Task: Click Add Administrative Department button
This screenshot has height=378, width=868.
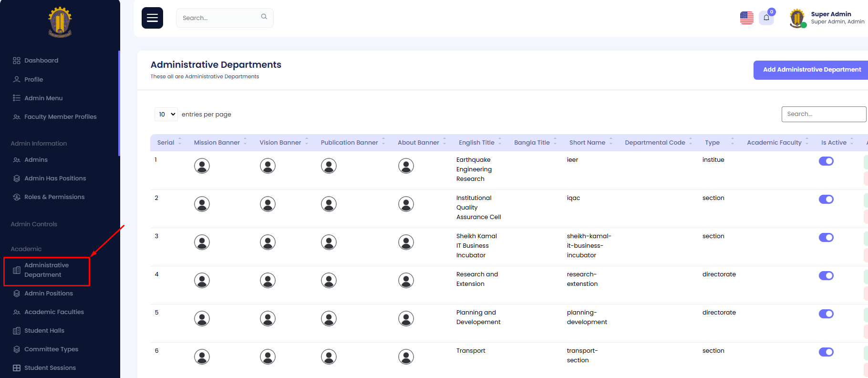Action: (811, 70)
